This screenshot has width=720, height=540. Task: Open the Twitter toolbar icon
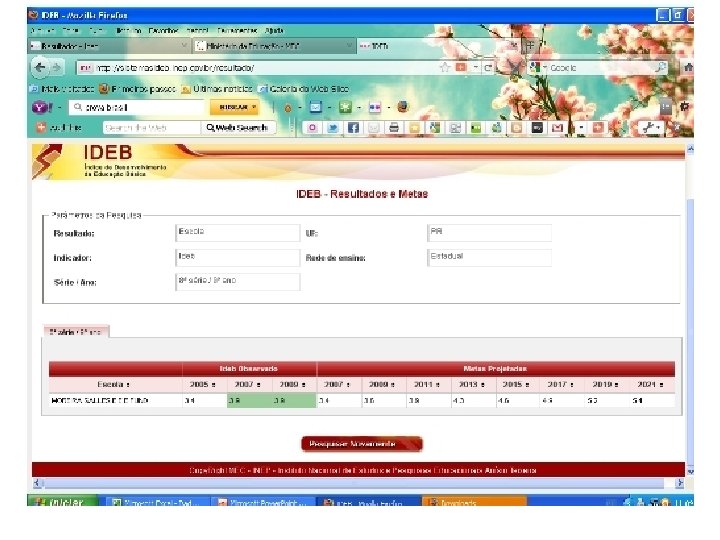pos(332,128)
